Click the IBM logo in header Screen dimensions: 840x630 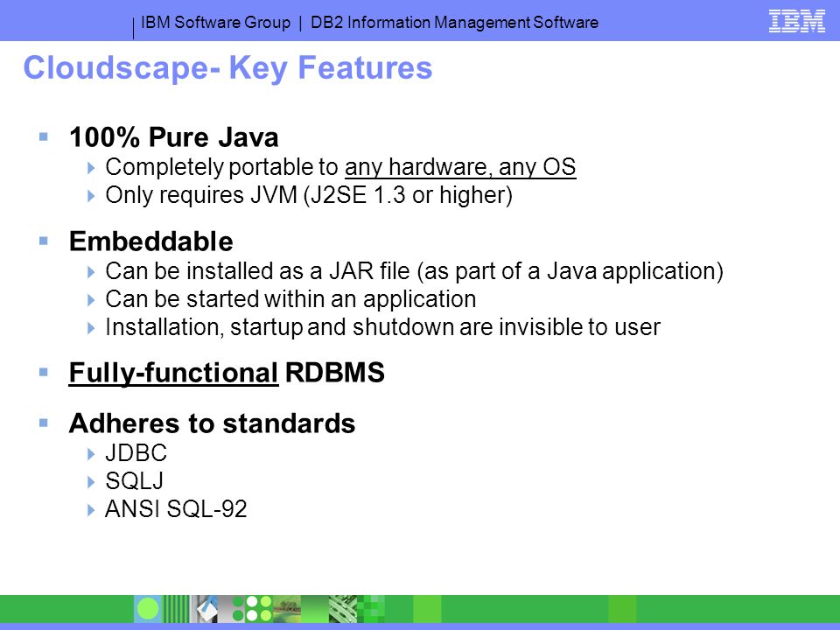coord(796,21)
